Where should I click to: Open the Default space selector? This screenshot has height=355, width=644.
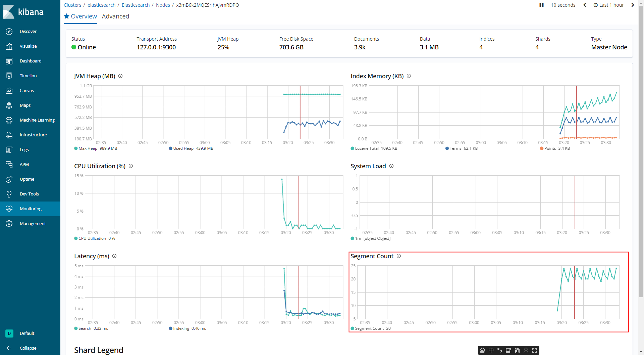(x=30, y=333)
